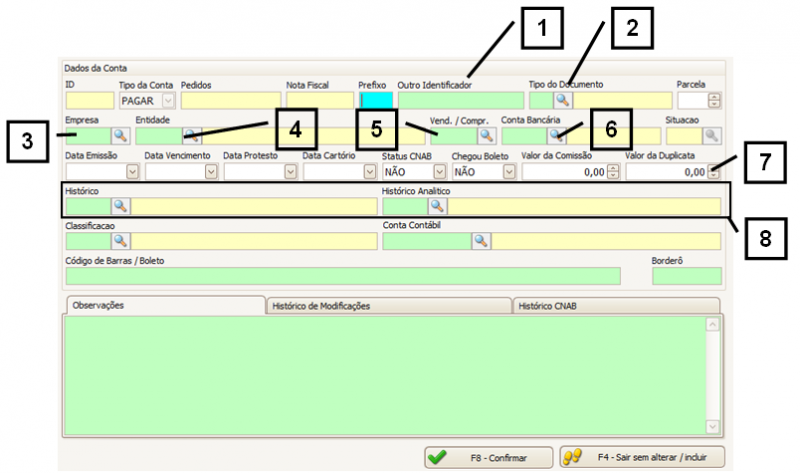Select the Histórico CNAB tab
800x473 pixels.
tap(615, 306)
